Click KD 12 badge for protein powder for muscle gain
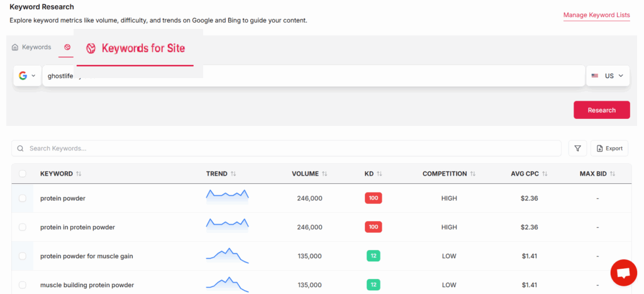644x294 pixels. pos(374,256)
